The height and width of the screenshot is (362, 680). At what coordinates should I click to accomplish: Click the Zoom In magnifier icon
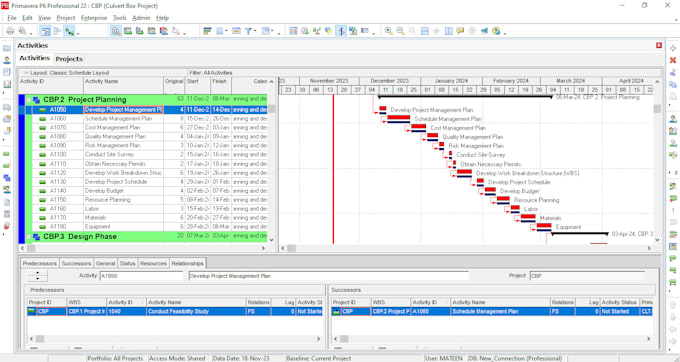click(x=389, y=31)
